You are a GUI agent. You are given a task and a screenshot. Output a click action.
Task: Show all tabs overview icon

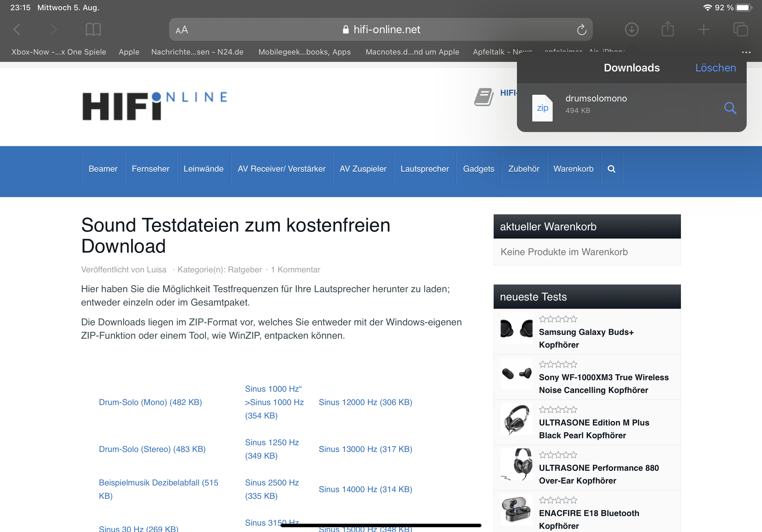740,30
